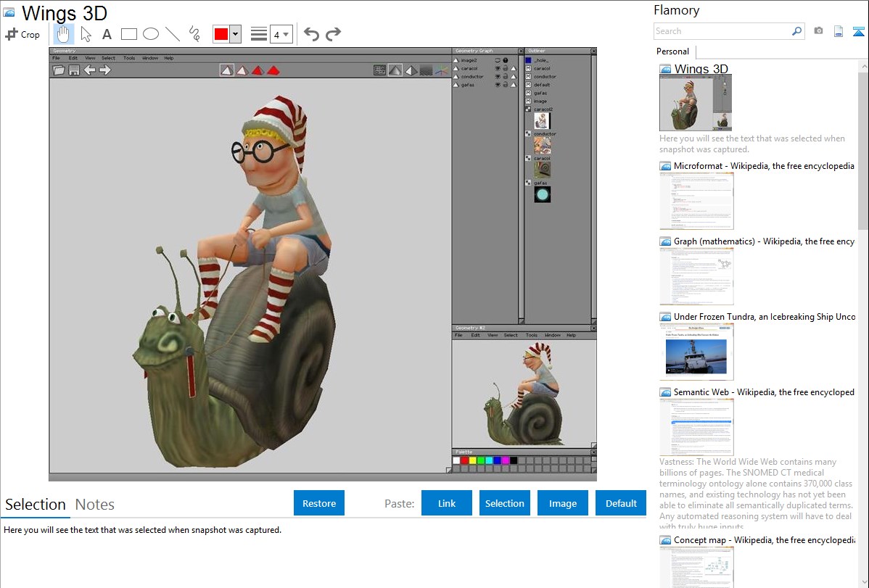Open the annotation color dropdown arrow

click(x=236, y=34)
